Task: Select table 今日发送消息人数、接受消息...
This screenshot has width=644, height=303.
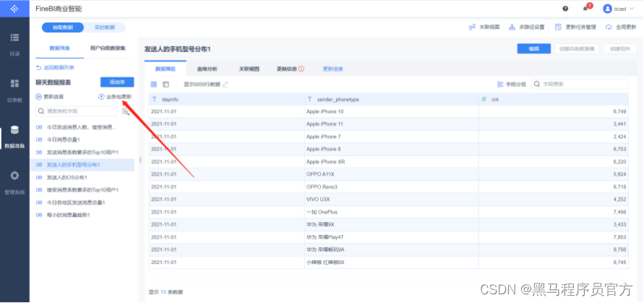Action: 82,127
